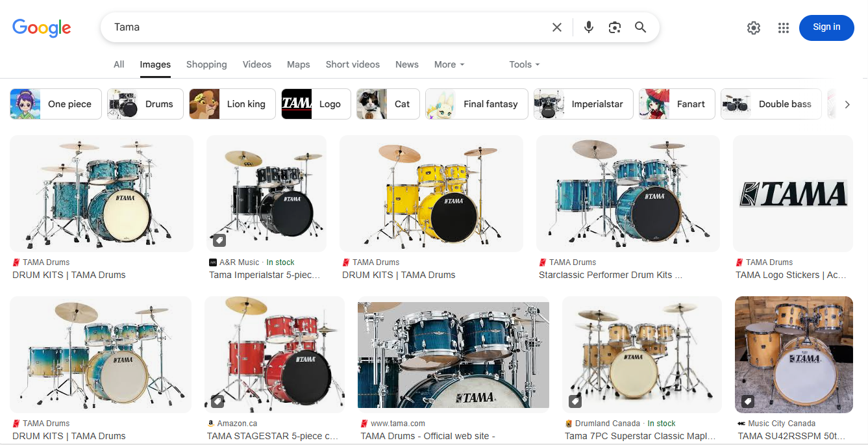Screen dimensions: 868x445
Task: Click the Music City Canada favicon
Action: tap(741, 424)
